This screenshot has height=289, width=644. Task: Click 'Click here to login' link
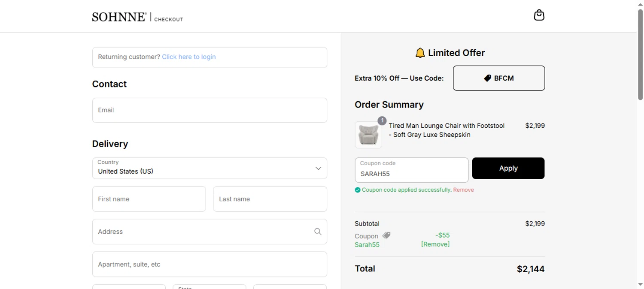pos(189,57)
